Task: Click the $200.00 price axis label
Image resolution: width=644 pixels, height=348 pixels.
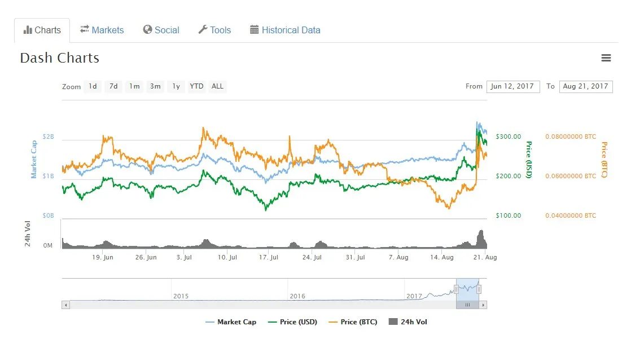Action: click(509, 176)
